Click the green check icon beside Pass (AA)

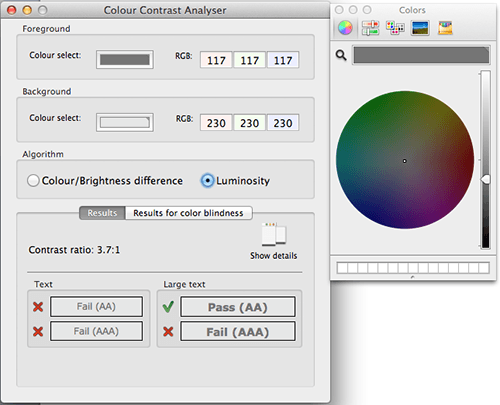tap(168, 306)
